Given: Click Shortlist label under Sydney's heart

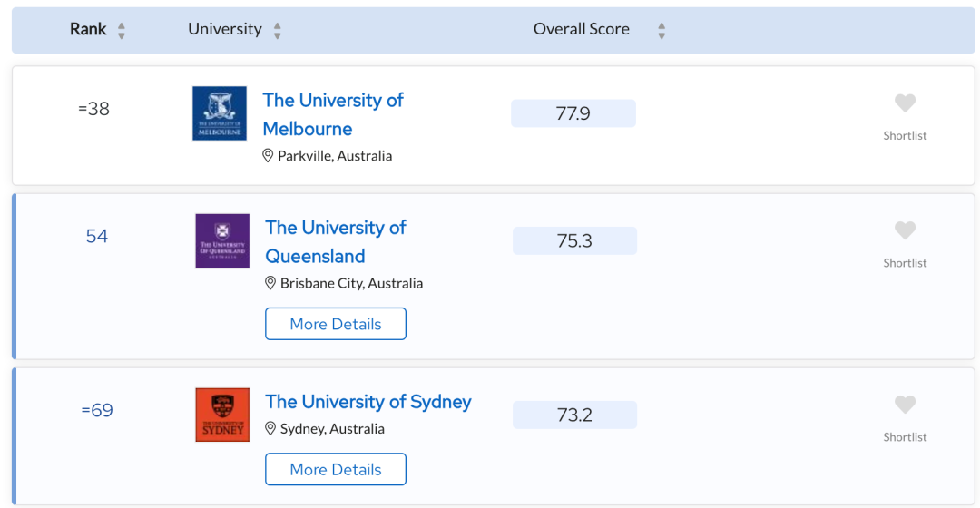Looking at the screenshot, I should (x=905, y=437).
